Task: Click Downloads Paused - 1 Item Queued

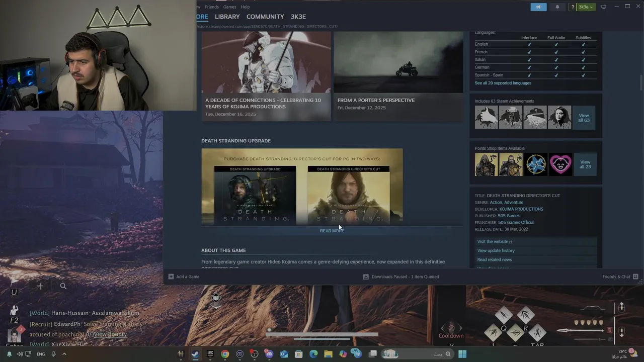Action: 405,277
